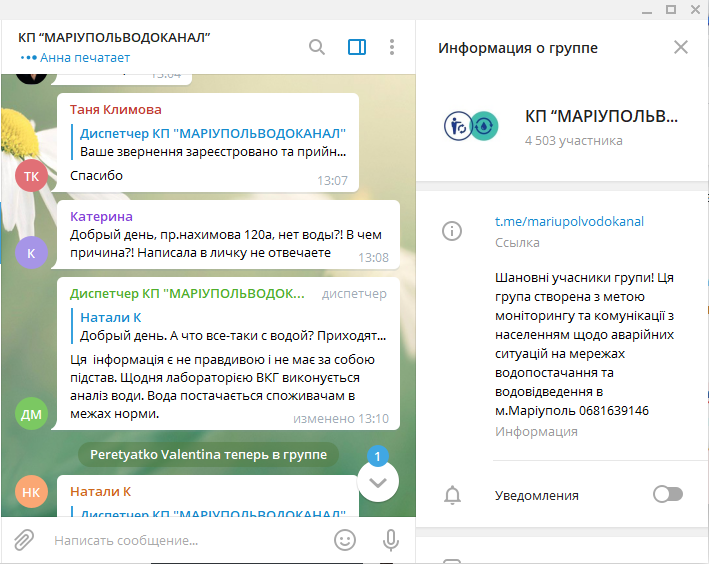Click the info circle icon
Image resolution: width=709 pixels, height=564 pixels.
[453, 231]
